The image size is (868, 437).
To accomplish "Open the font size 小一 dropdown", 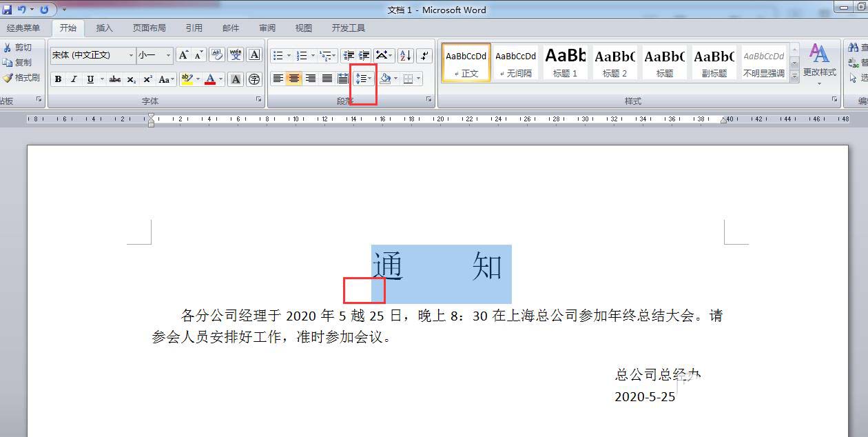I will pos(168,55).
